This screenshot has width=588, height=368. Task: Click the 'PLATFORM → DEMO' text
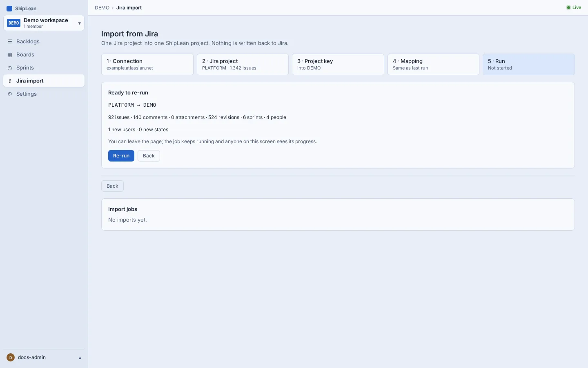coord(132,105)
